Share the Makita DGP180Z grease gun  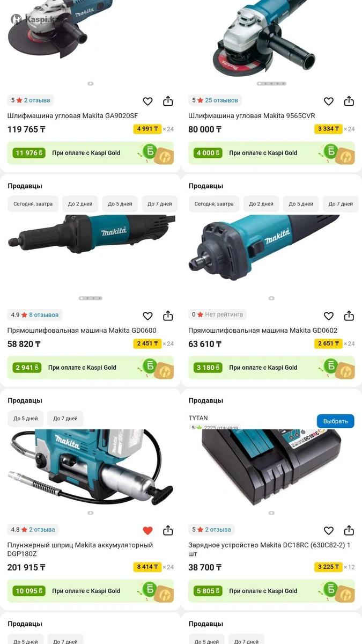click(168, 530)
